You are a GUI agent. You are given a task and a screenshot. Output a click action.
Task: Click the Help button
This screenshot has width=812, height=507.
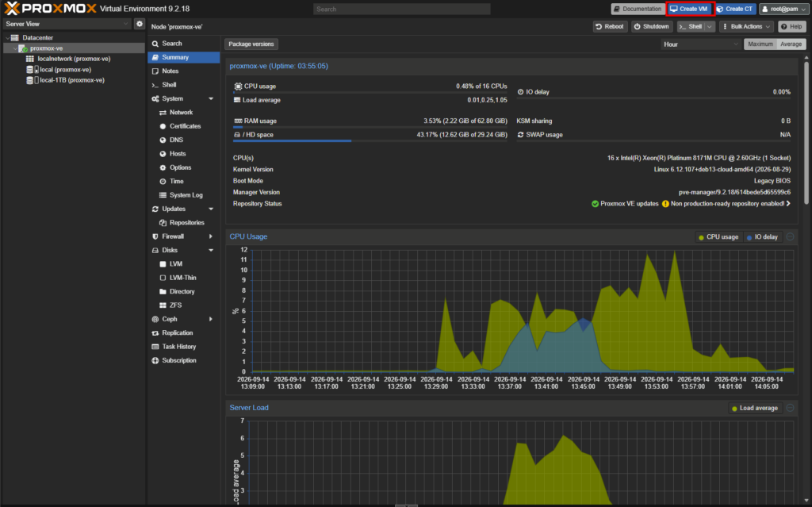point(792,26)
